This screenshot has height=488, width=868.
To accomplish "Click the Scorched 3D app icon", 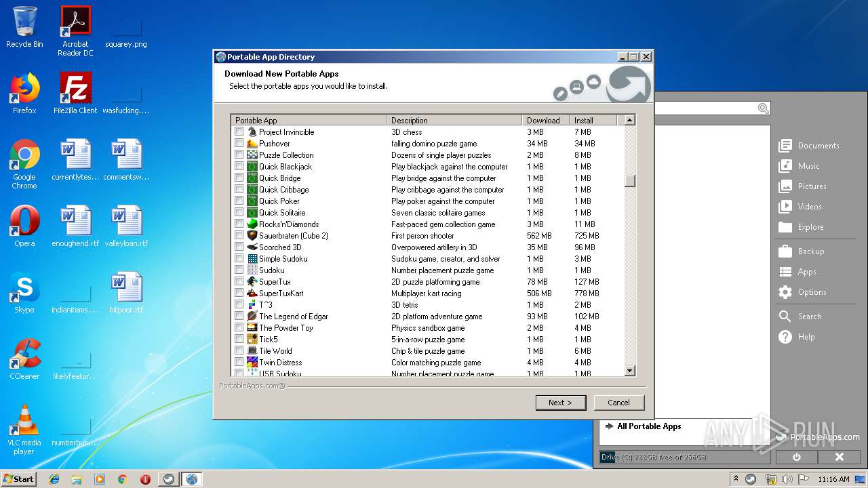I will 252,247.
